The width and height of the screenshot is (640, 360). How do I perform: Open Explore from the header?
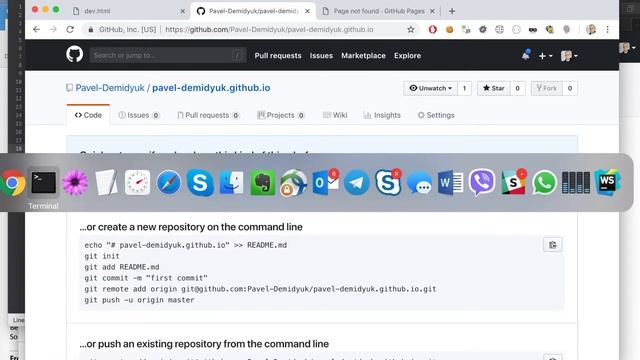click(407, 56)
